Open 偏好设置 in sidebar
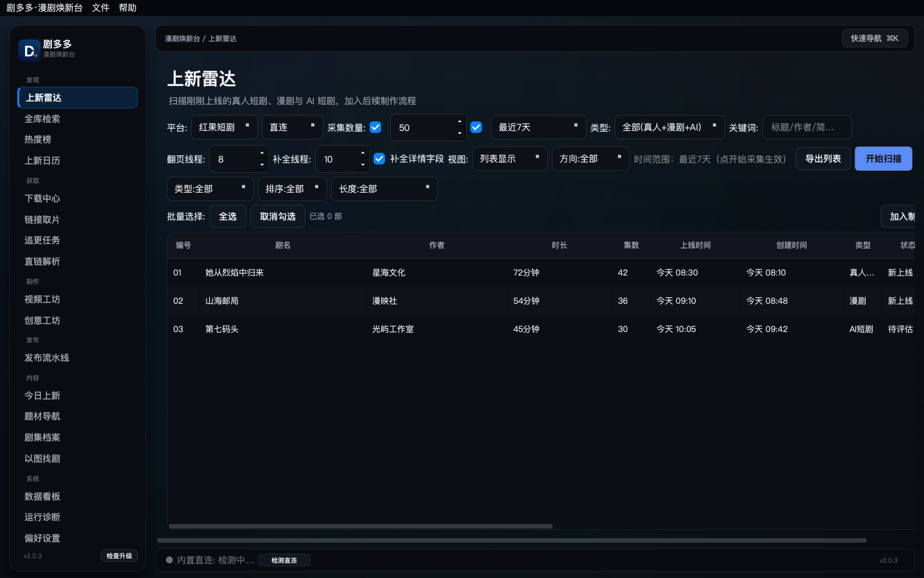 [78, 538]
